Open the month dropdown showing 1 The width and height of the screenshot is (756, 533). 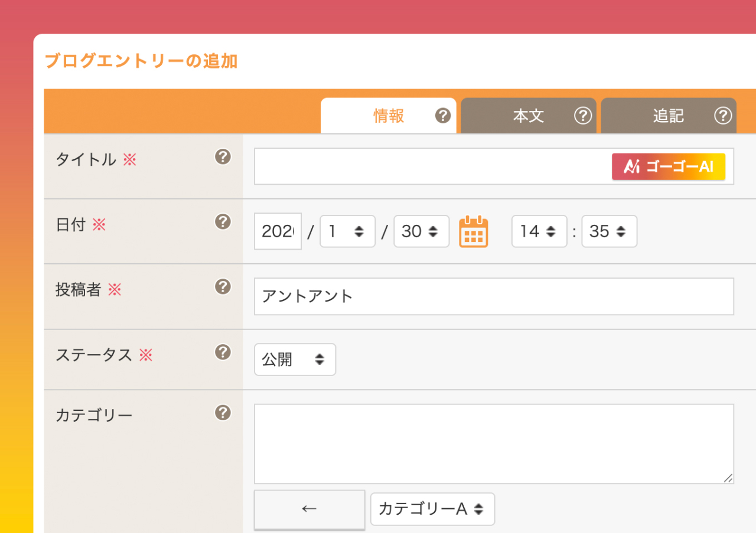point(347,231)
